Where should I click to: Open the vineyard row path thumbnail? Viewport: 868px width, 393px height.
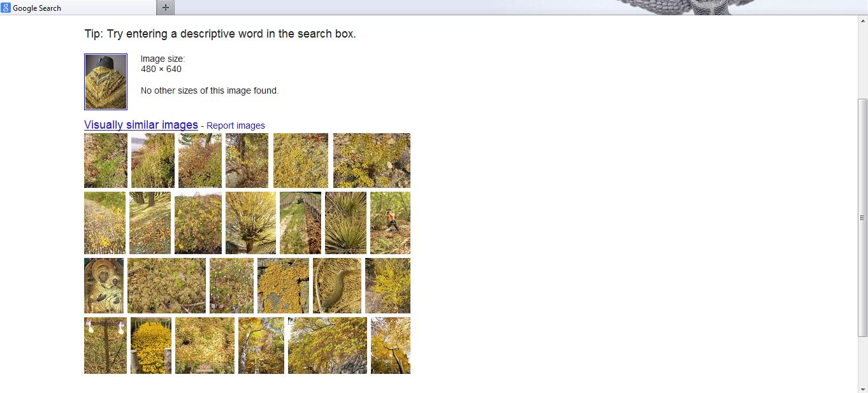(x=300, y=223)
